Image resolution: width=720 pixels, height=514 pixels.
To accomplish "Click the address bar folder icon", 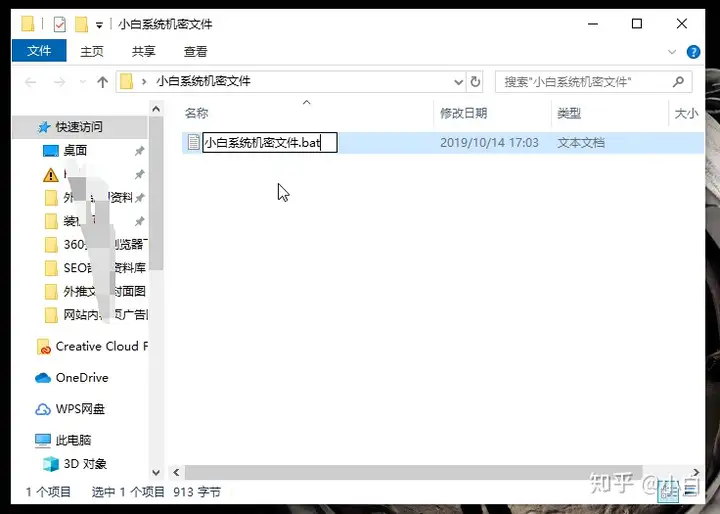I will (x=126, y=82).
